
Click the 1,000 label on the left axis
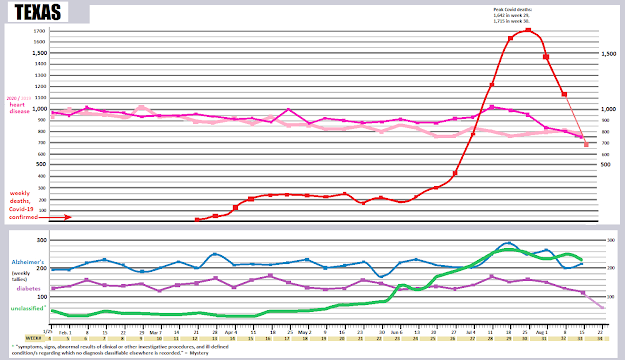39,109
